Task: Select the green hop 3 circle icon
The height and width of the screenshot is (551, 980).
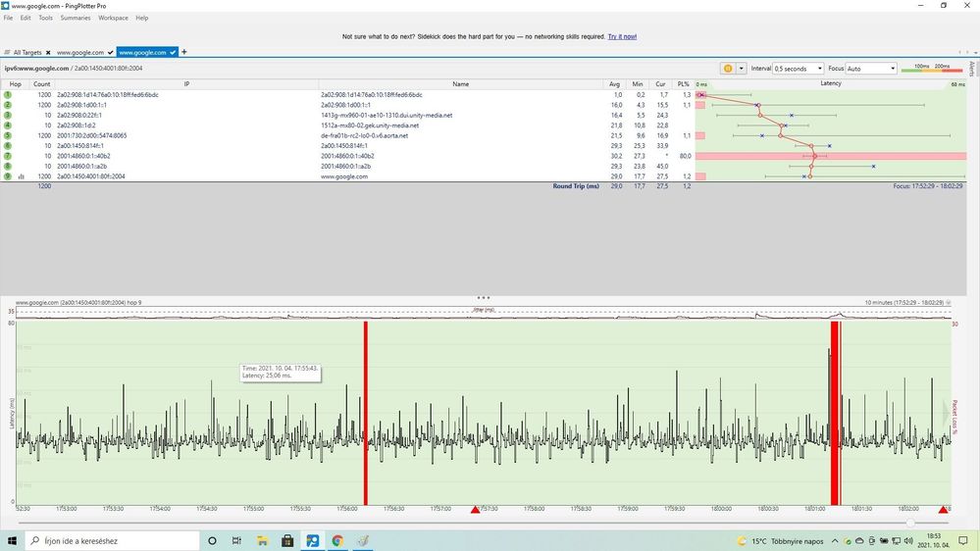Action: pos(8,115)
